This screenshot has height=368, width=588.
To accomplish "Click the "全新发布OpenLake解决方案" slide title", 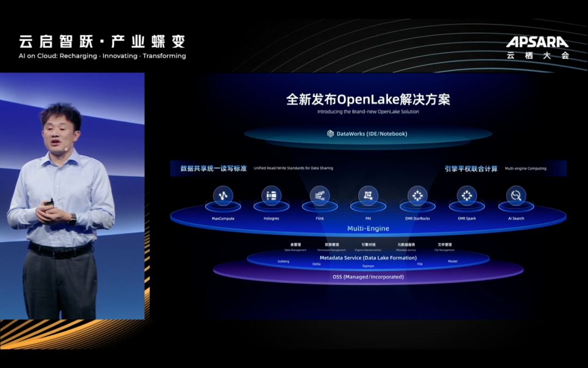I will [368, 100].
